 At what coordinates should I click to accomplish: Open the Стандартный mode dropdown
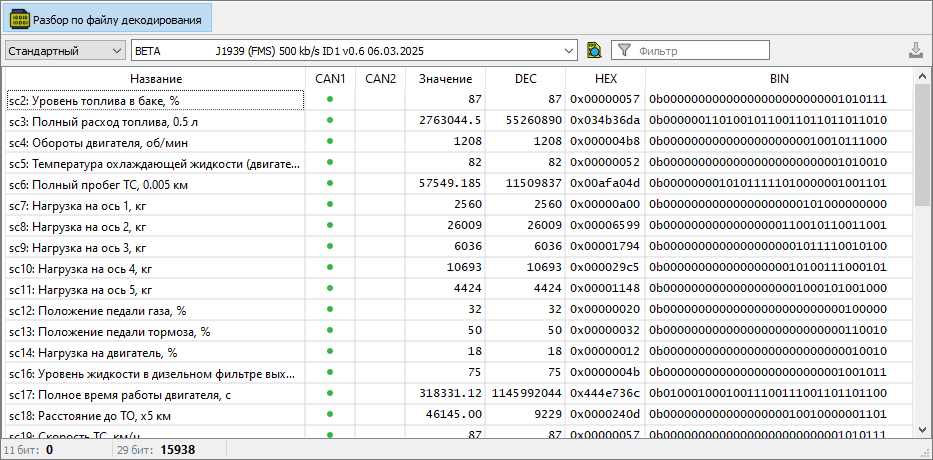click(x=64, y=50)
